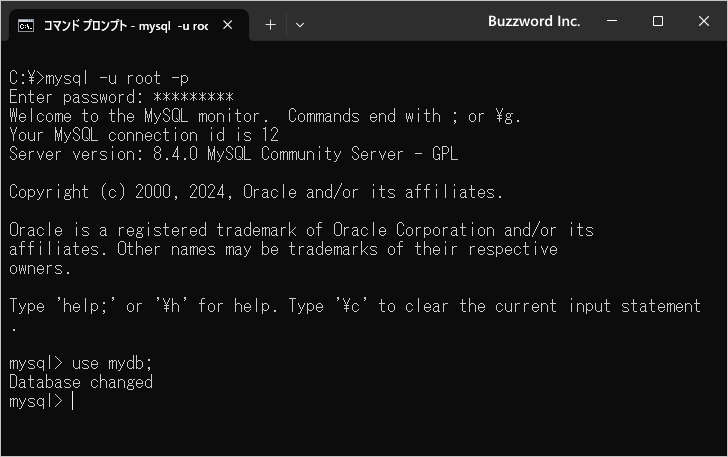This screenshot has height=457, width=728.
Task: Expand the new tab profile dropdown chevron
Action: (300, 25)
